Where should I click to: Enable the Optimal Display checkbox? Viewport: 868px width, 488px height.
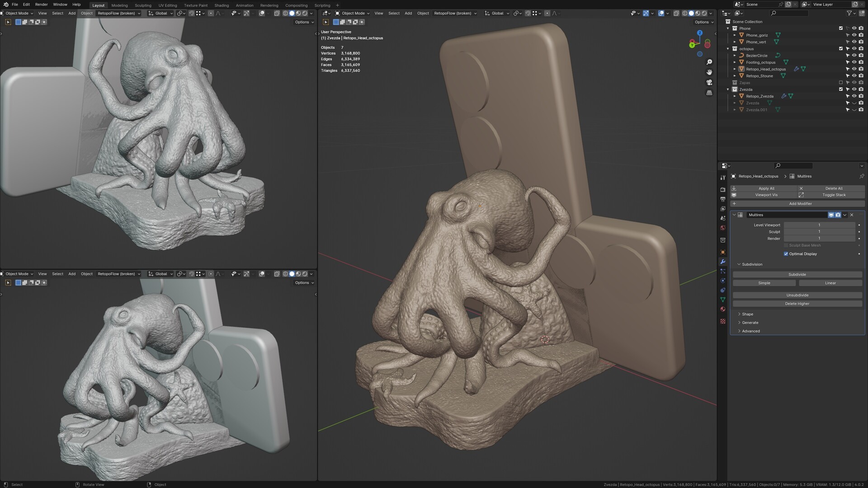pos(786,254)
